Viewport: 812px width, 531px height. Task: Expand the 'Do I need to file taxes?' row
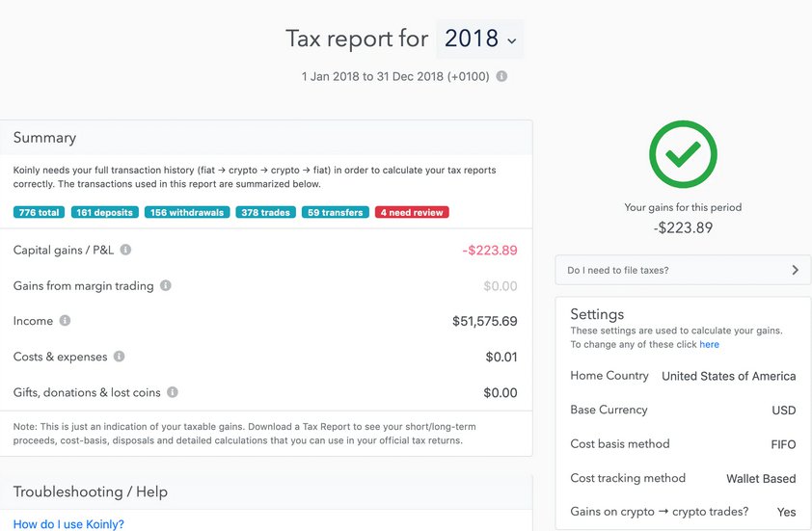(683, 270)
